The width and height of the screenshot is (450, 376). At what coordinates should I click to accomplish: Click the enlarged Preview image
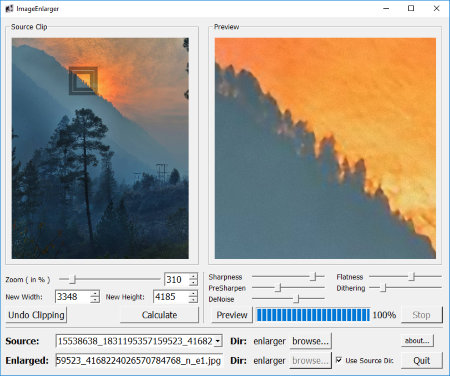325,148
